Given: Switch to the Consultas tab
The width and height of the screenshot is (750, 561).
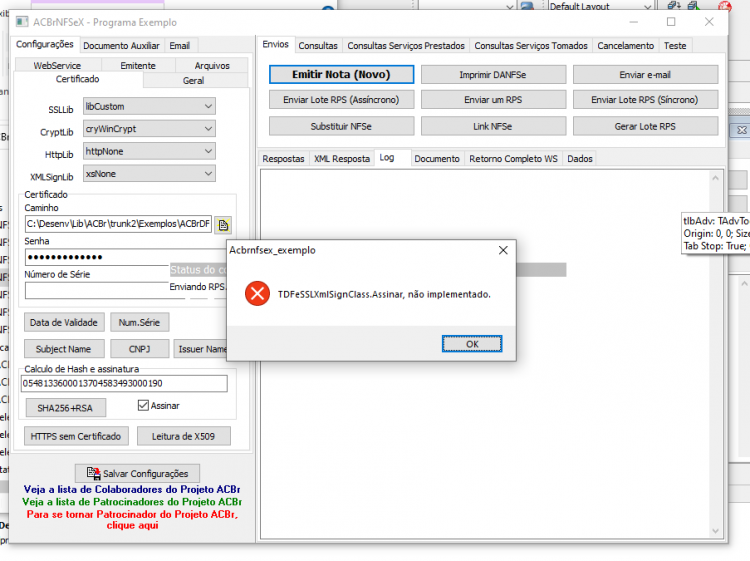Looking at the screenshot, I should pyautogui.click(x=318, y=46).
